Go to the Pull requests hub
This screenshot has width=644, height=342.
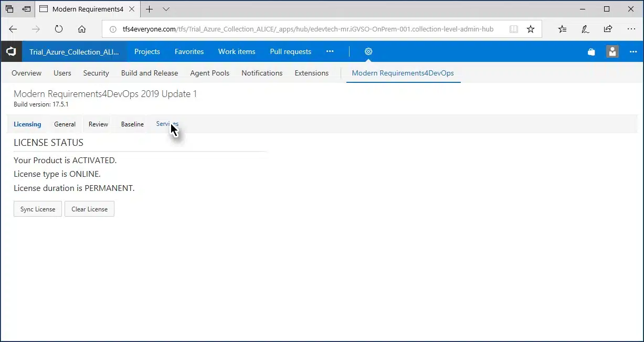[x=290, y=51]
